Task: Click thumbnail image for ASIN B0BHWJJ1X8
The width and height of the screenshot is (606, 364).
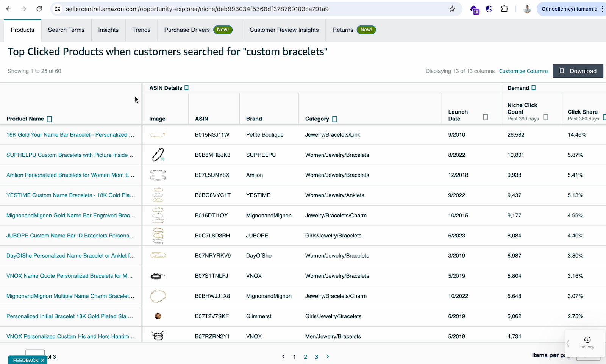Action: pos(158,296)
